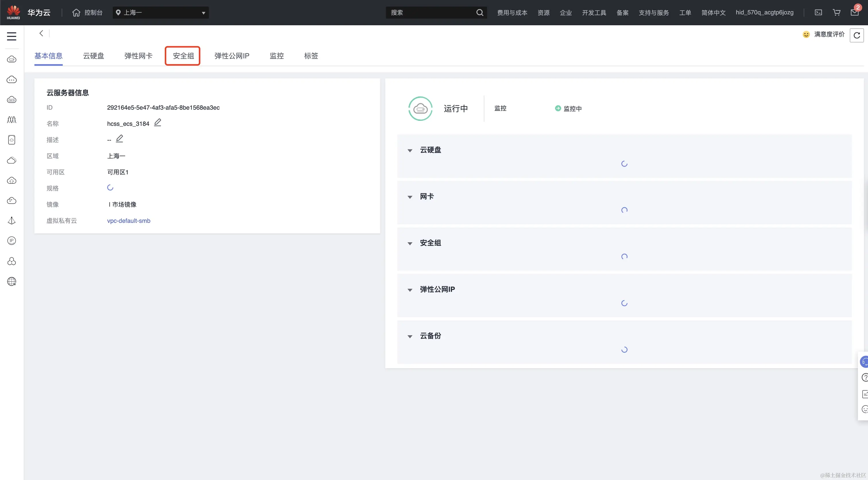Click the elastic IP sidebar icon

tap(11, 241)
